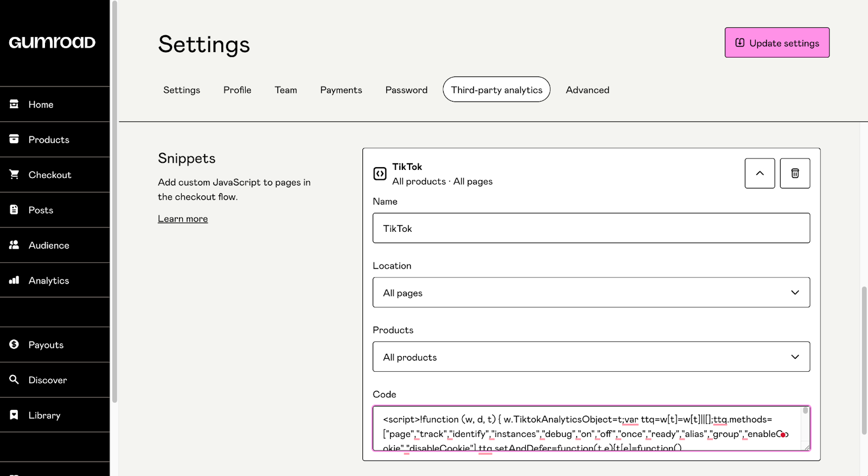Click the Analytics bar chart icon
The image size is (868, 476).
click(14, 280)
